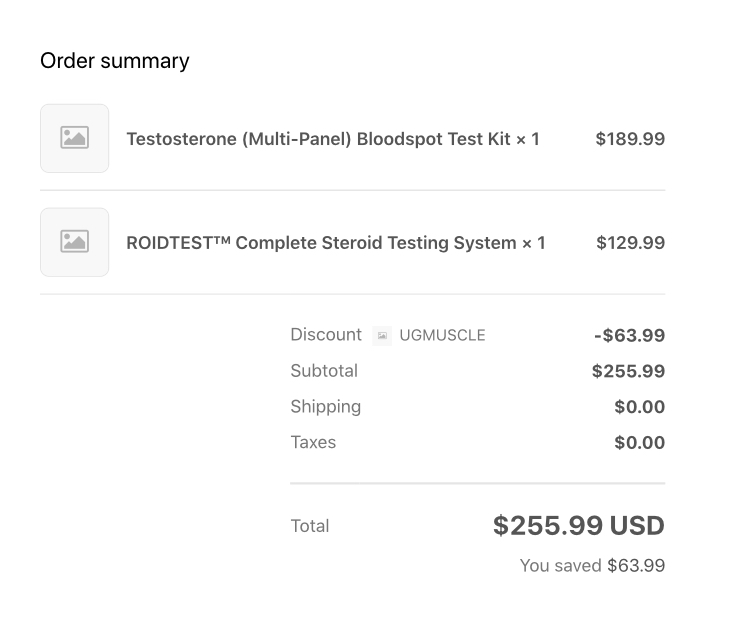This screenshot has width=750, height=633.
Task: Click the $255.99 USD total amount
Action: pyautogui.click(x=578, y=526)
